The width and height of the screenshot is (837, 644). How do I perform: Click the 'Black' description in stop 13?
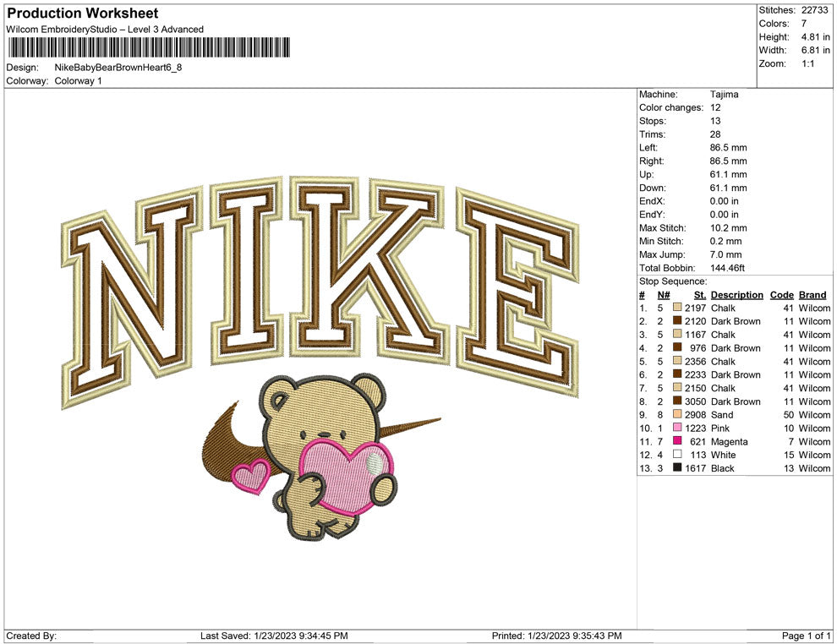pyautogui.click(x=722, y=468)
